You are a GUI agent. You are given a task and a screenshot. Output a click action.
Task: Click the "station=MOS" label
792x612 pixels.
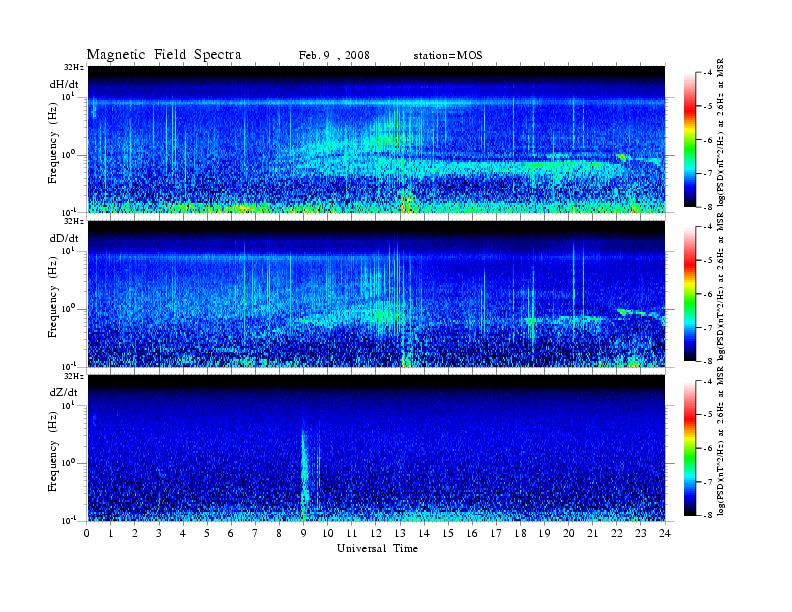pyautogui.click(x=448, y=56)
